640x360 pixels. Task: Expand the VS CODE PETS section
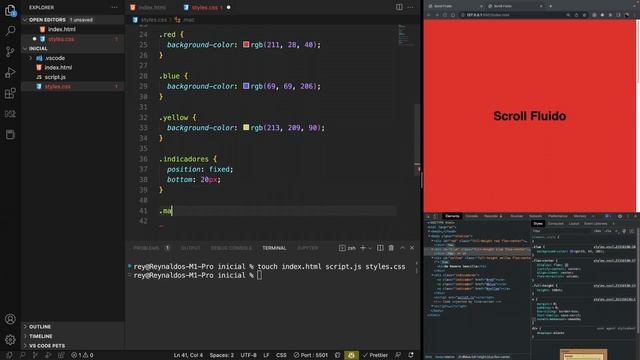coord(47,346)
